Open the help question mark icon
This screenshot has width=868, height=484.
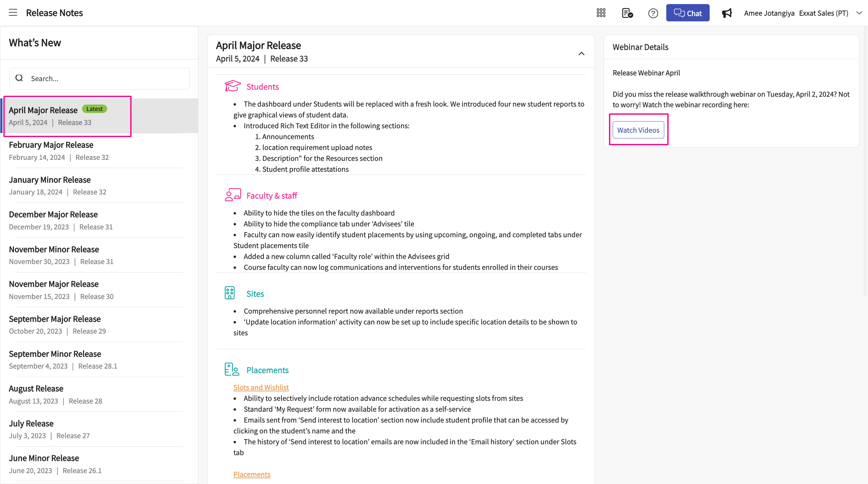pos(653,13)
